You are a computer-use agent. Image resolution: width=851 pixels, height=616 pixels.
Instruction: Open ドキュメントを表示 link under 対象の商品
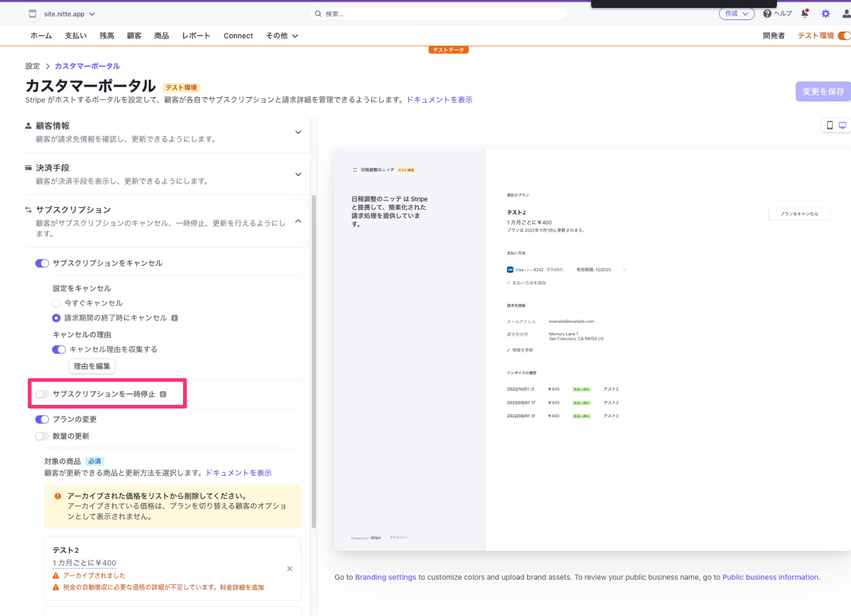239,473
